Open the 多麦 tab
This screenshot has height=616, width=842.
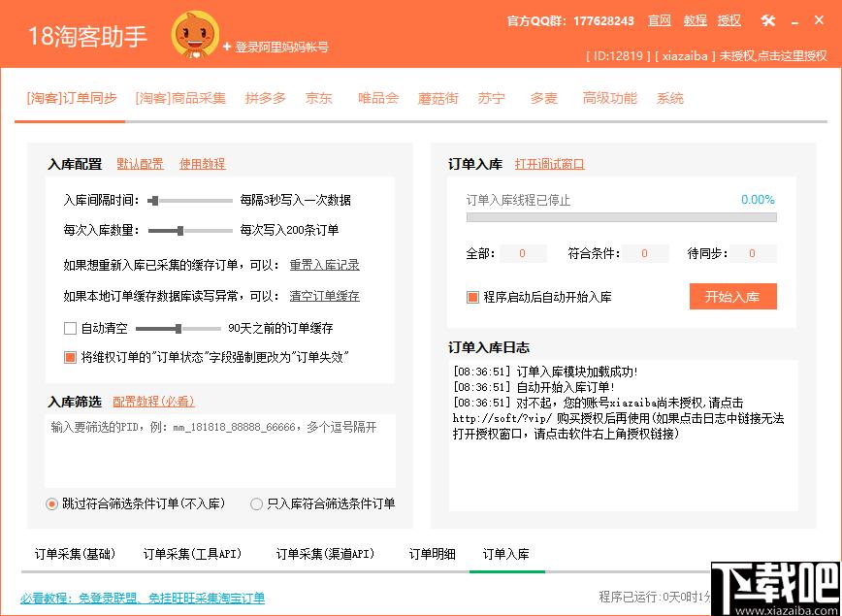[544, 98]
